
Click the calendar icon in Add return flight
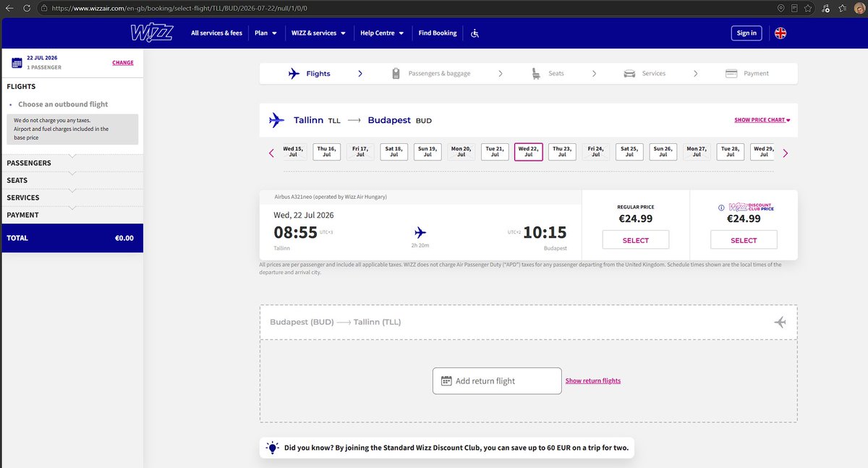[446, 380]
